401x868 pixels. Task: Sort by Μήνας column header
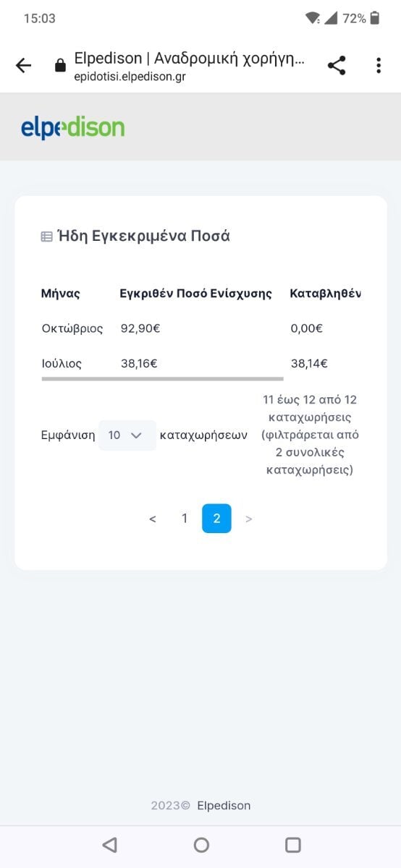(x=61, y=294)
